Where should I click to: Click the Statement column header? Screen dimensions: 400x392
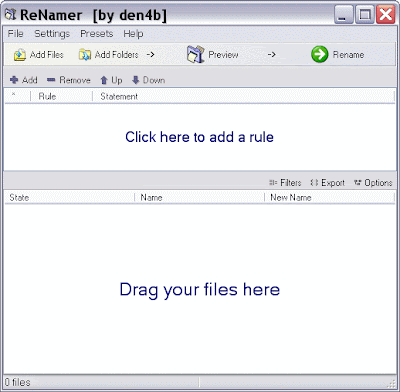click(x=243, y=96)
